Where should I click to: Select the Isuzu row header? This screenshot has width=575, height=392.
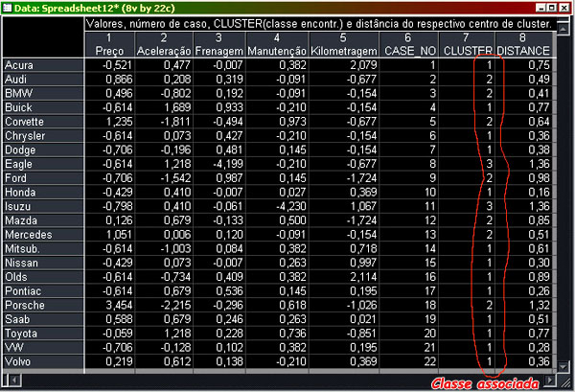click(x=43, y=206)
